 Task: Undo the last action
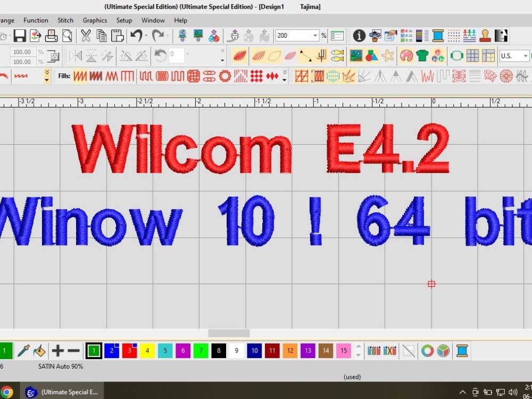[x=136, y=36]
